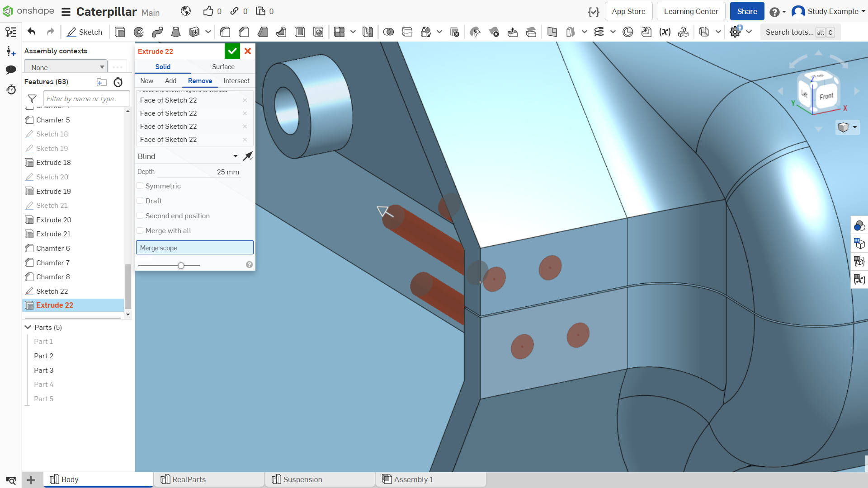Viewport: 868px width, 488px height.
Task: Switch to the Surface tab
Action: (223, 66)
